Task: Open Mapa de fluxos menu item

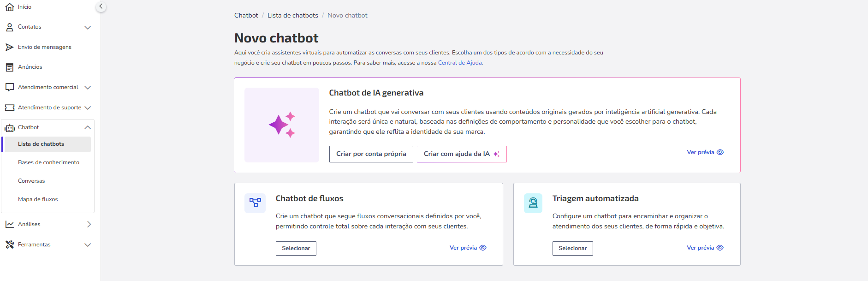Action: (x=38, y=199)
